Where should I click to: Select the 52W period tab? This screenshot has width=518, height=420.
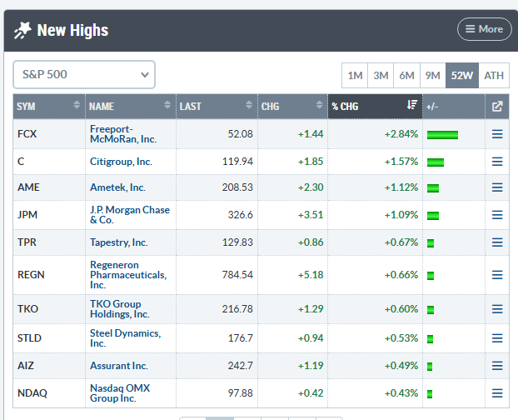[x=462, y=75]
